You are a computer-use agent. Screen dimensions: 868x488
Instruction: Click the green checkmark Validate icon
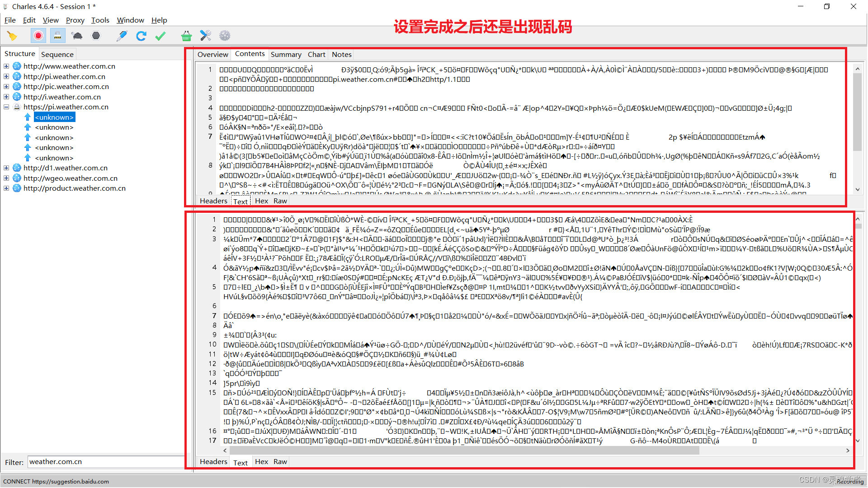(160, 36)
